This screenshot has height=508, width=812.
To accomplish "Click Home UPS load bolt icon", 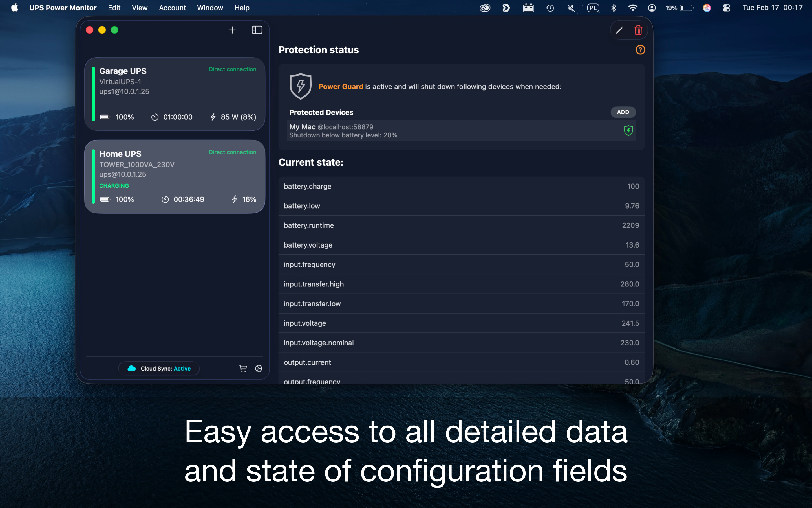I will pos(234,199).
